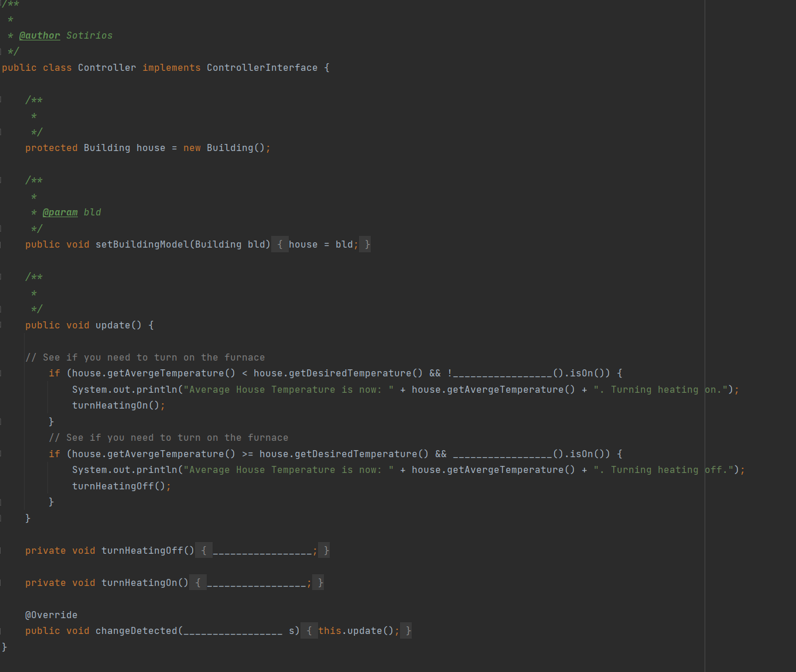Click the @Override annotation

(52, 615)
